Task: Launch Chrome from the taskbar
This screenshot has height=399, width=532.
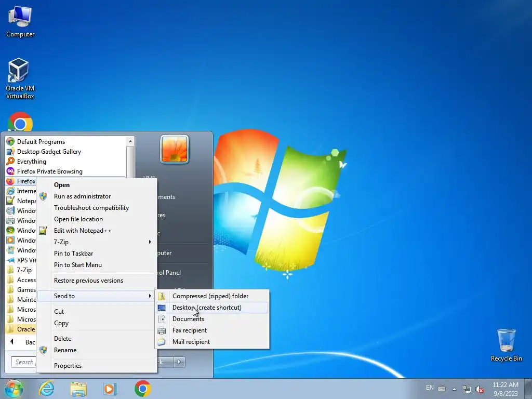Action: point(142,389)
